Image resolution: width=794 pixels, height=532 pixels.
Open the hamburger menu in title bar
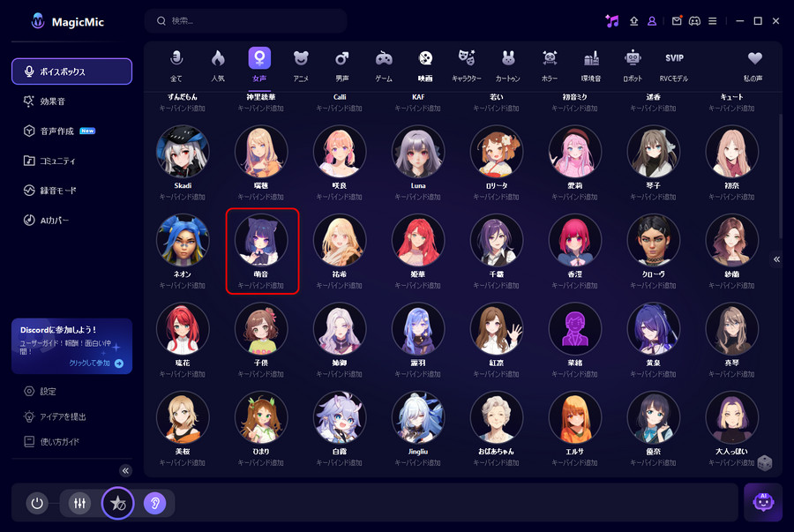(x=712, y=21)
